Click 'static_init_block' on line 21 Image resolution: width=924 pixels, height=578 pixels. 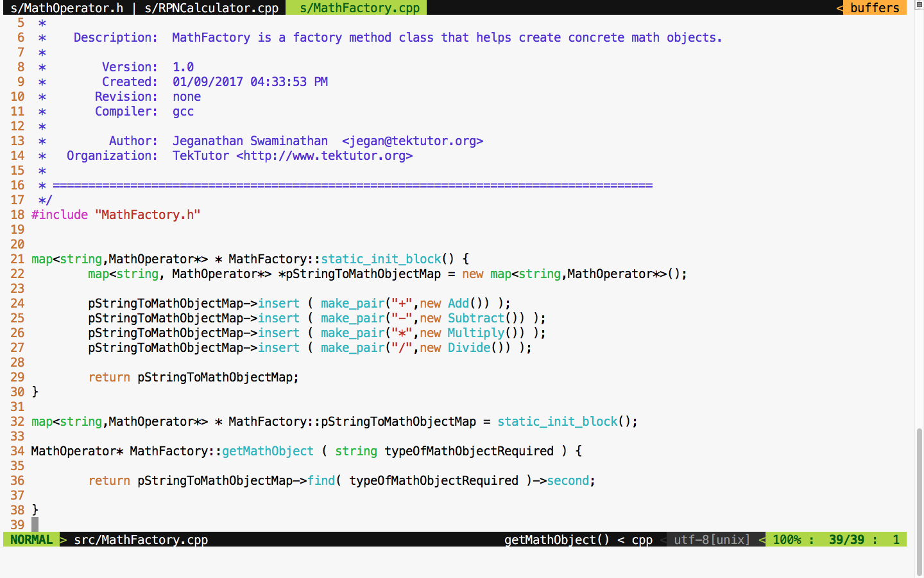pyautogui.click(x=381, y=259)
